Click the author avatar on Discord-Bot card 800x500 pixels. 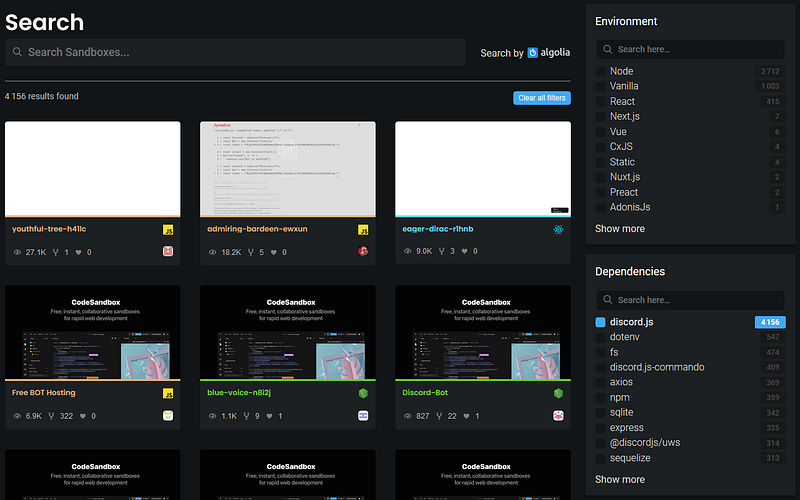pyautogui.click(x=558, y=416)
